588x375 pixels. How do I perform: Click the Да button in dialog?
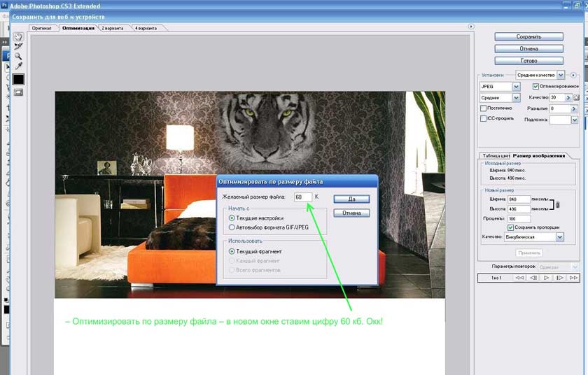coord(351,199)
